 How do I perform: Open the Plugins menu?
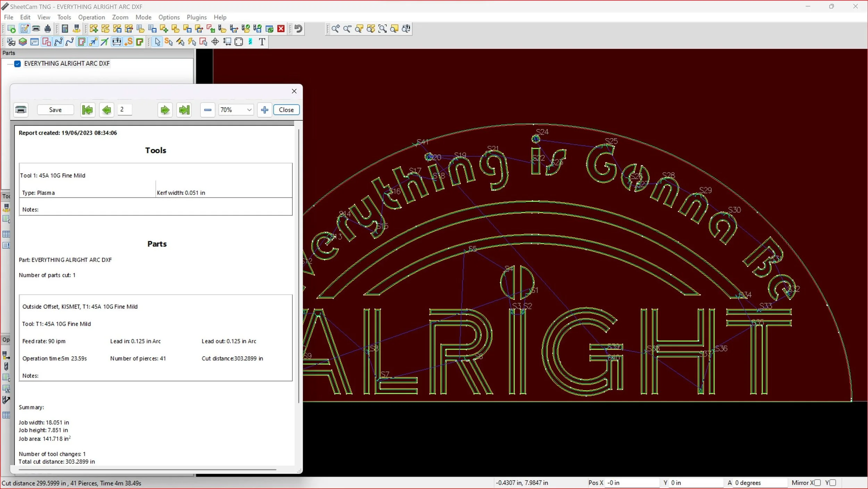[x=197, y=17]
